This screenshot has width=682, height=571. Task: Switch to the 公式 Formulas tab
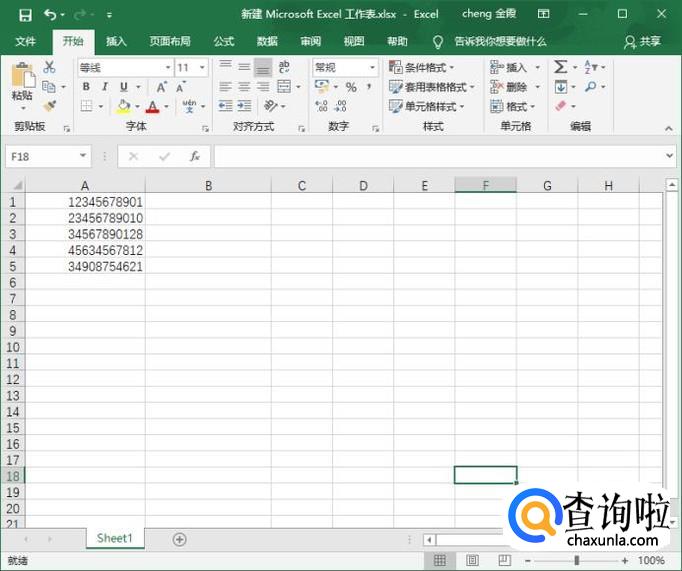click(224, 41)
